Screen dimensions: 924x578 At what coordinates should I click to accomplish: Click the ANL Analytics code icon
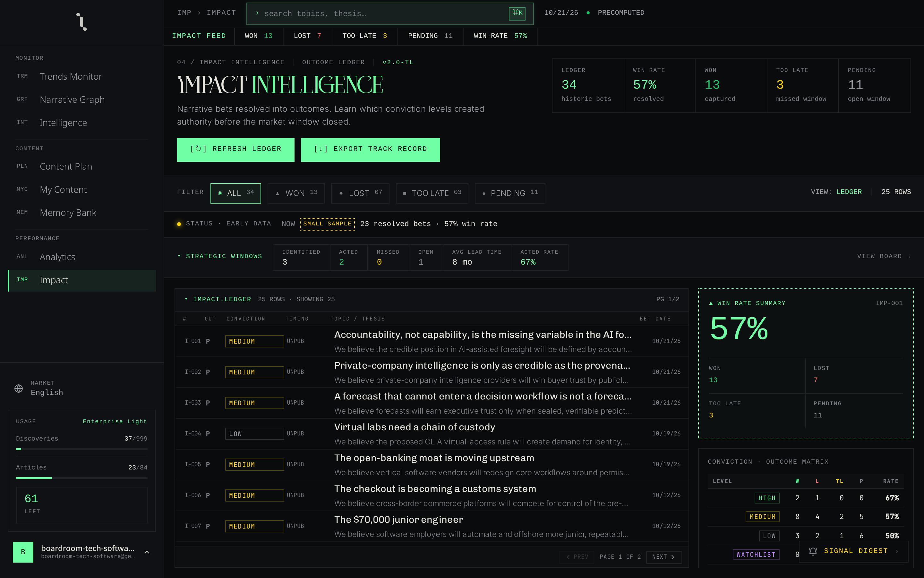click(22, 257)
